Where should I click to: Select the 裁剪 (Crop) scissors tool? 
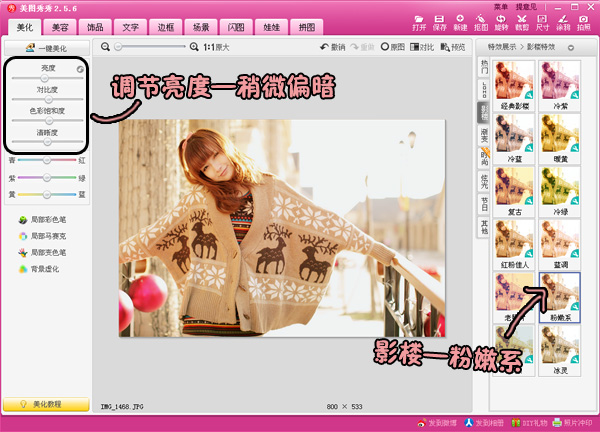(521, 22)
